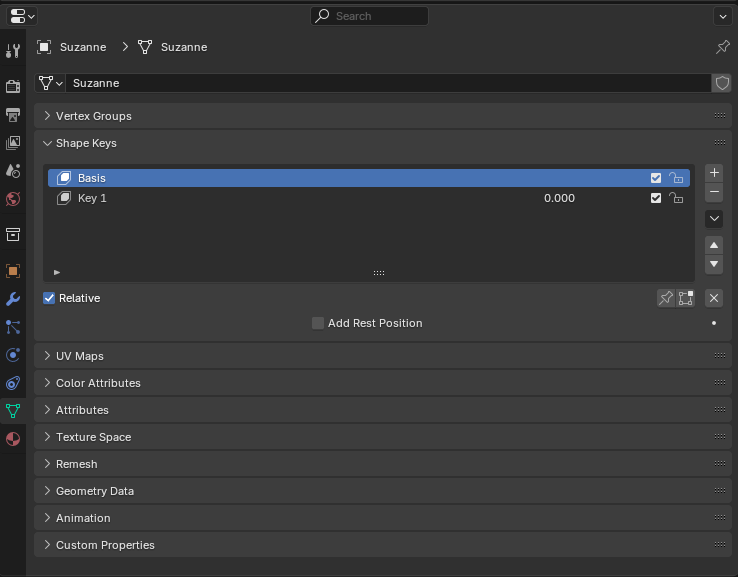Toggle the lock icon on Basis

pyautogui.click(x=676, y=178)
